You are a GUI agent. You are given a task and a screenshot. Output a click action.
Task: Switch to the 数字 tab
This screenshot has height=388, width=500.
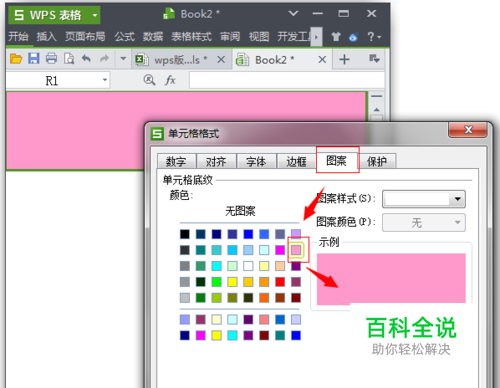click(176, 162)
